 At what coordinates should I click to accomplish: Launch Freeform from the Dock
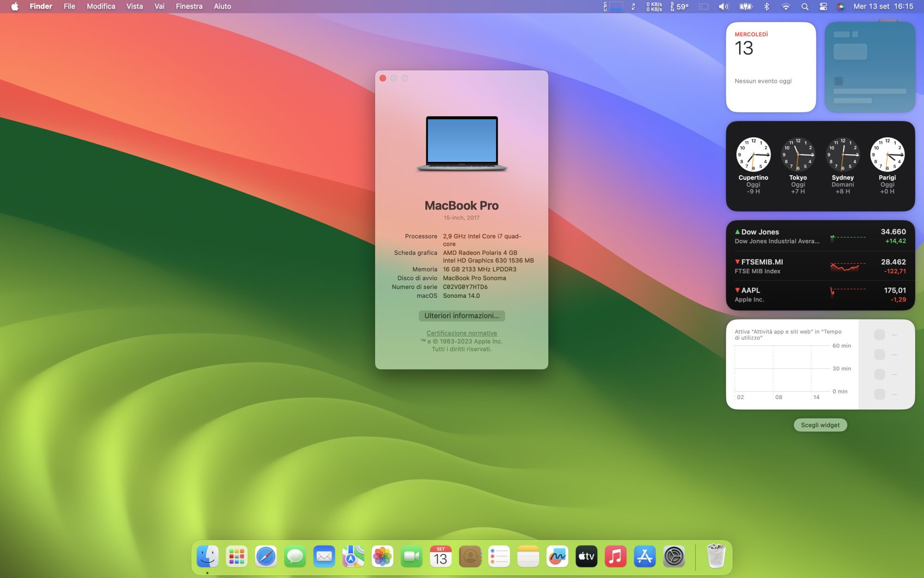point(557,556)
